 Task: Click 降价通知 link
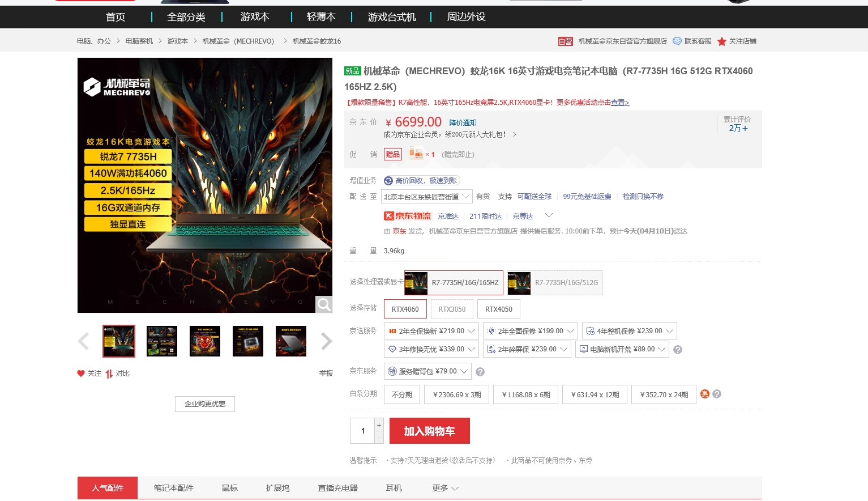[x=463, y=123]
